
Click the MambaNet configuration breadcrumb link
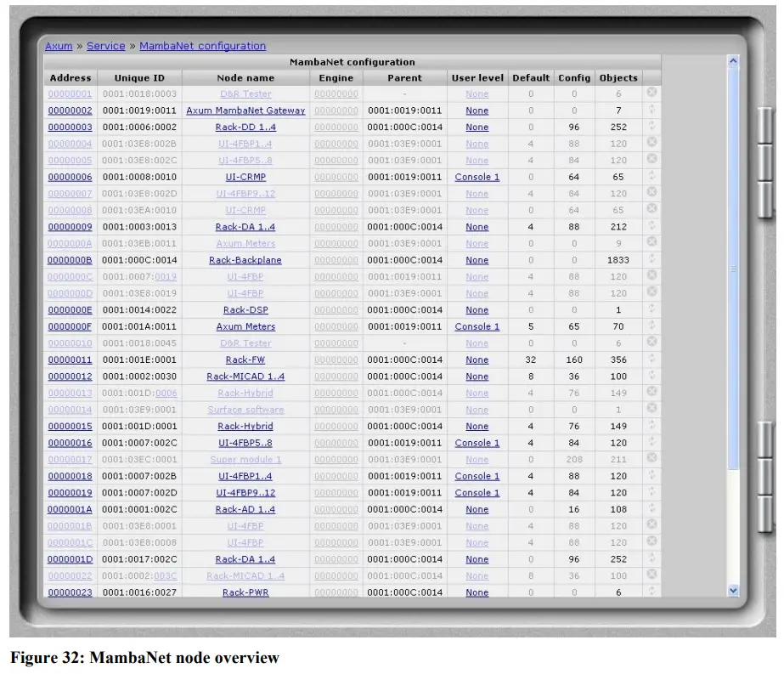202,46
